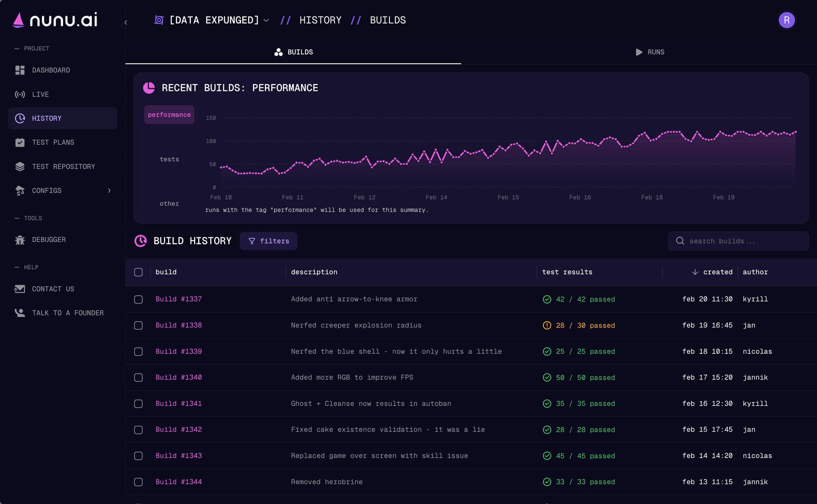Collapse the sidebar with the arrow

pyautogui.click(x=126, y=22)
